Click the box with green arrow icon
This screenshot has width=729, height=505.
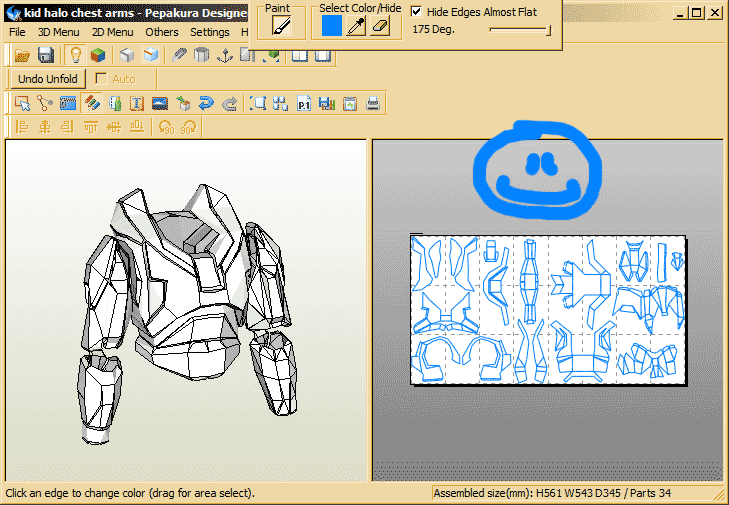point(183,103)
